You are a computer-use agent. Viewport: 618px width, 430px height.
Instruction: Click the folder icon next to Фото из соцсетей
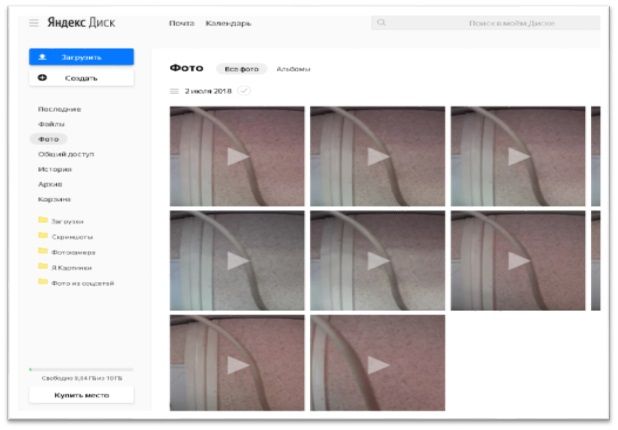click(x=43, y=281)
